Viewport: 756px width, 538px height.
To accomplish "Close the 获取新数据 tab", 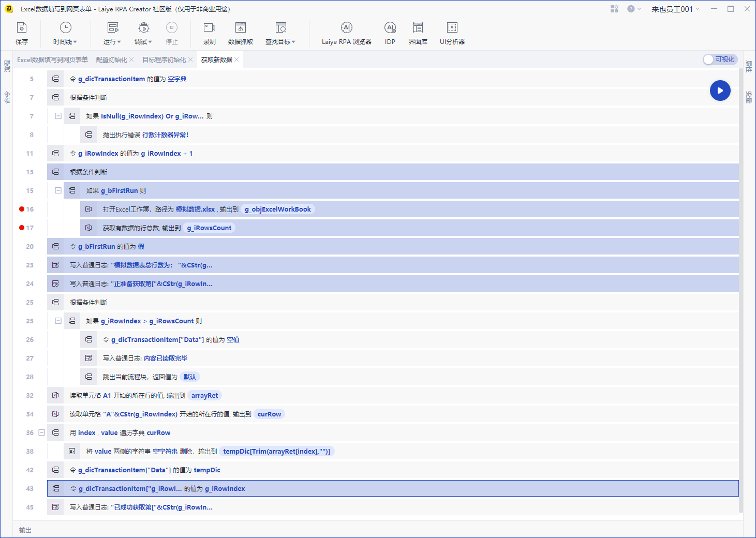I will click(236, 60).
